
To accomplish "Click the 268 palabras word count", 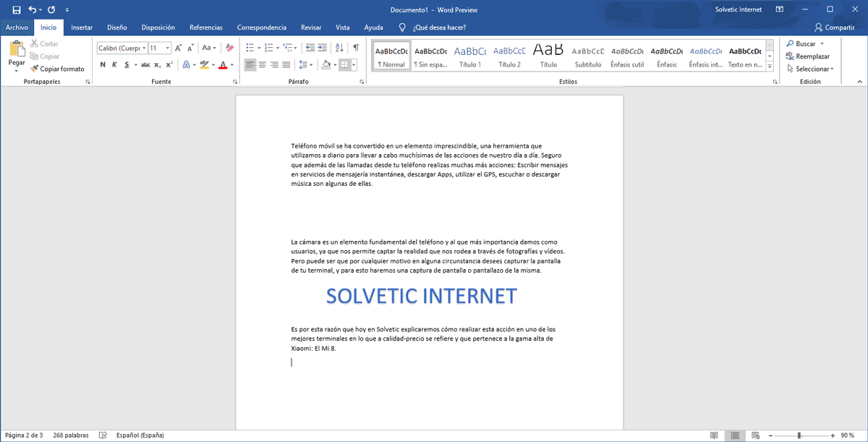I will click(x=71, y=435).
